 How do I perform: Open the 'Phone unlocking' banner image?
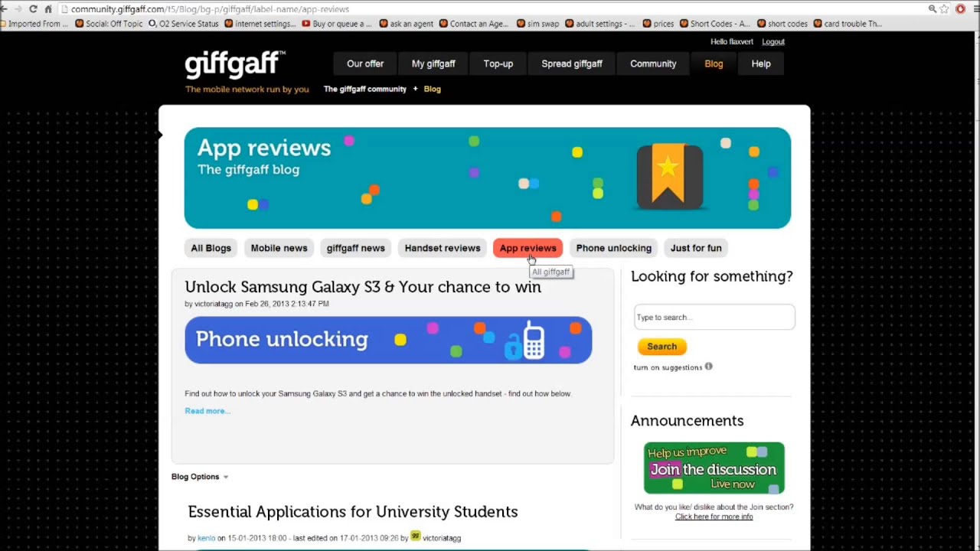click(x=388, y=340)
